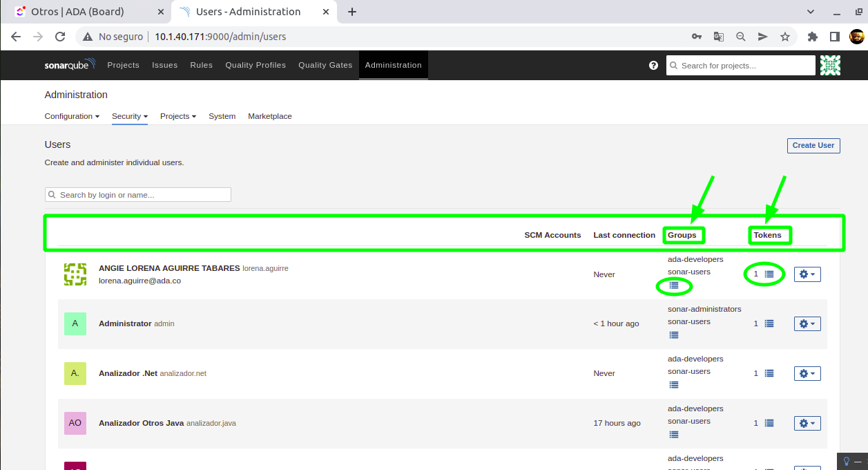868x470 pixels.
Task: Expand the Security dropdown menu
Action: click(x=130, y=116)
